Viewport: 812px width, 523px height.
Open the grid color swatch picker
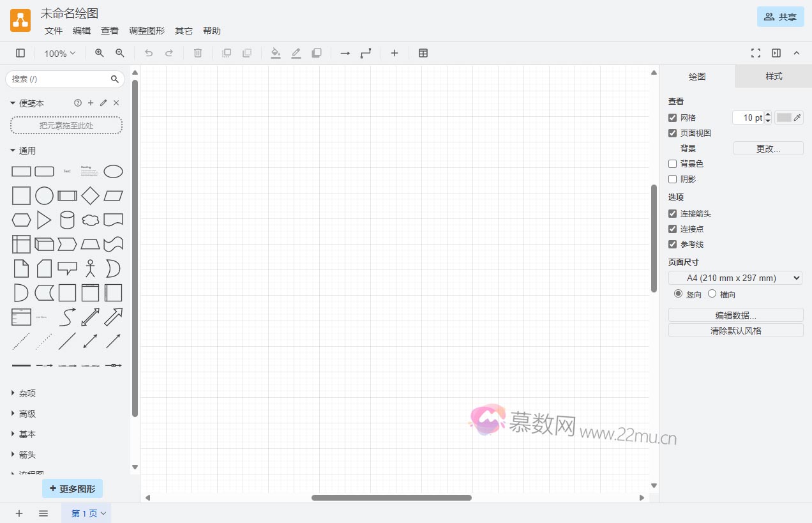coord(784,117)
